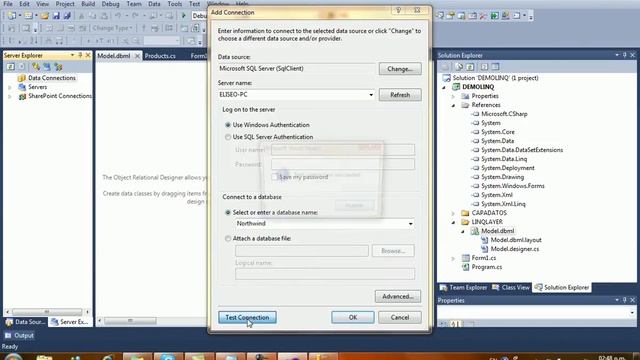
Task: Click the Connect to Database icon
Action: pos(36,67)
